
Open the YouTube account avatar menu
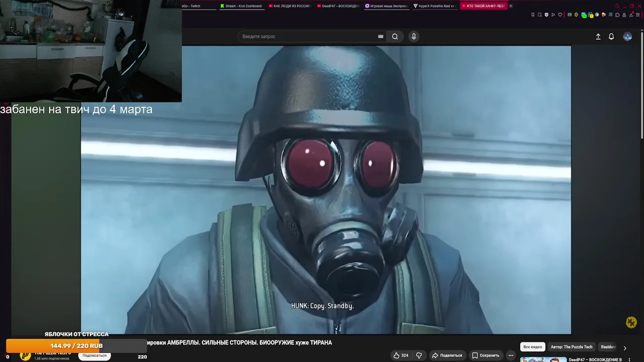(627, 37)
